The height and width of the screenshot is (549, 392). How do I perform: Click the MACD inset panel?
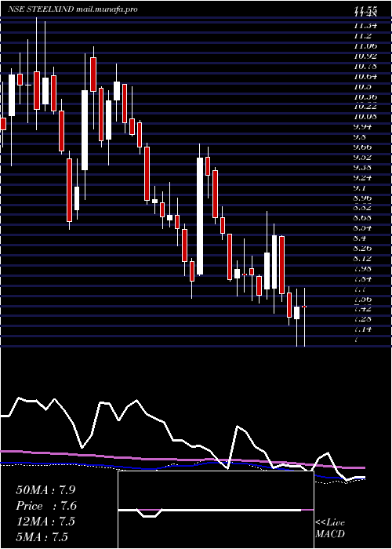pos(216,510)
